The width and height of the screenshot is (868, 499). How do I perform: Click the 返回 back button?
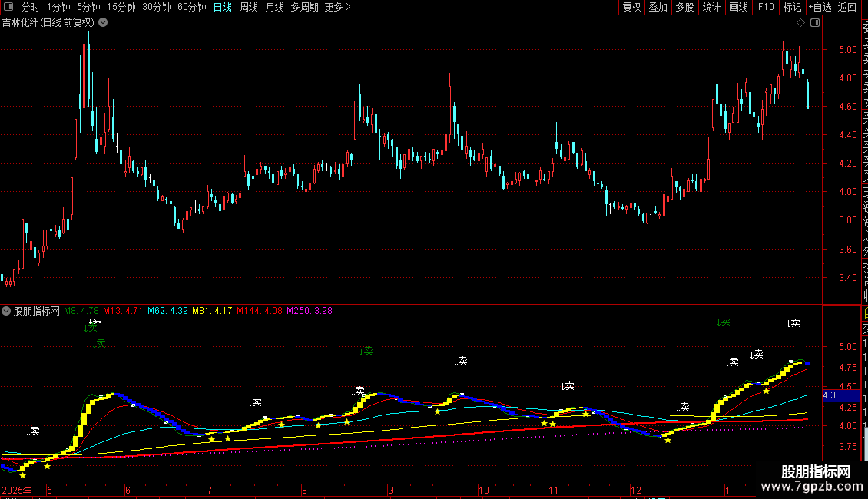point(847,7)
